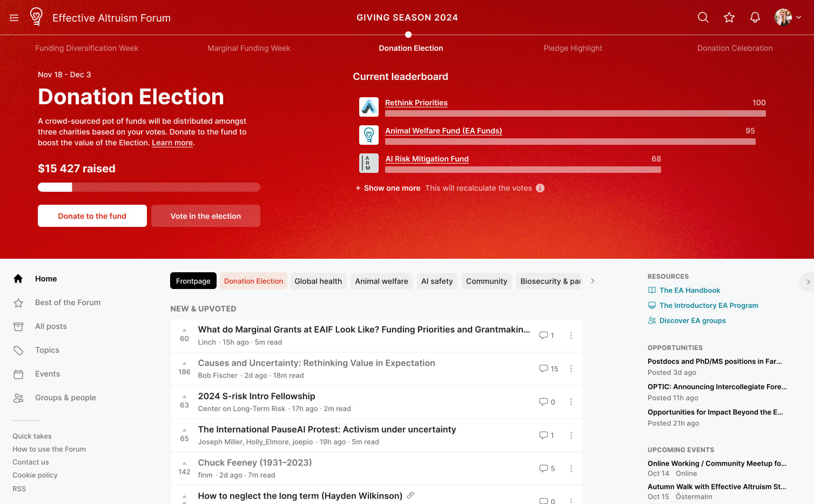
Task: Click the AI Risk Mitigation Fund logo icon
Action: point(369,163)
